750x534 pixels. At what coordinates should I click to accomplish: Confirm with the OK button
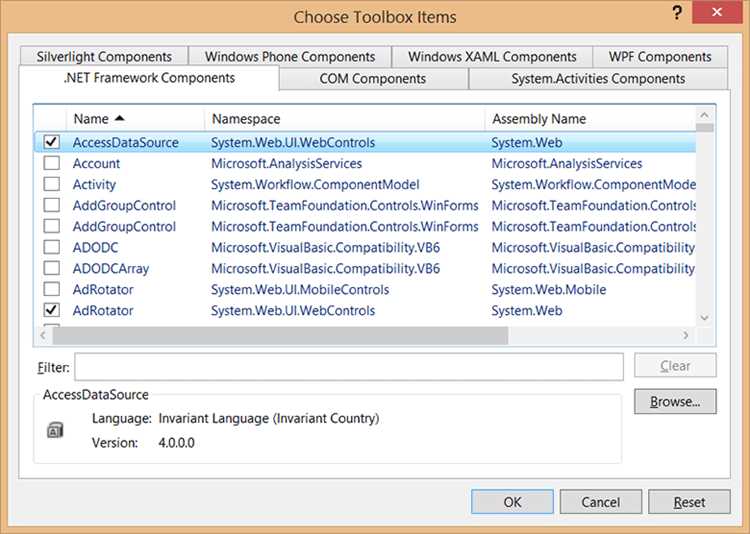(512, 502)
